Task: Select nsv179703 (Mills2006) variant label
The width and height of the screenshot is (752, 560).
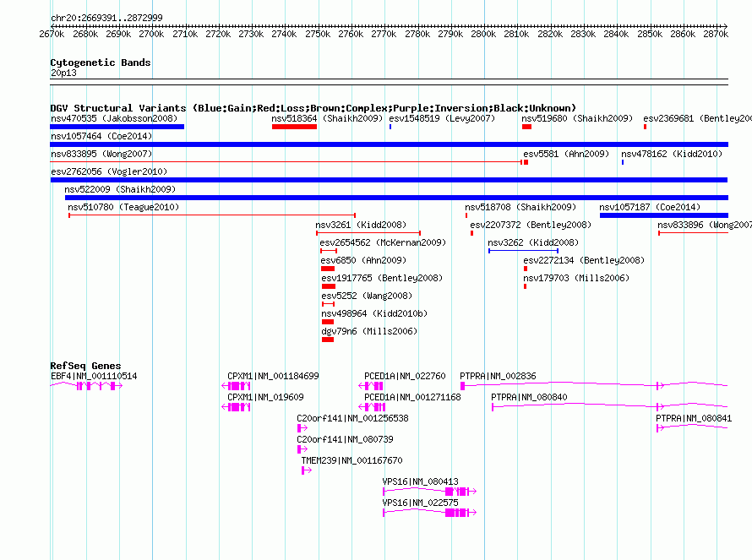Action: coord(576,278)
